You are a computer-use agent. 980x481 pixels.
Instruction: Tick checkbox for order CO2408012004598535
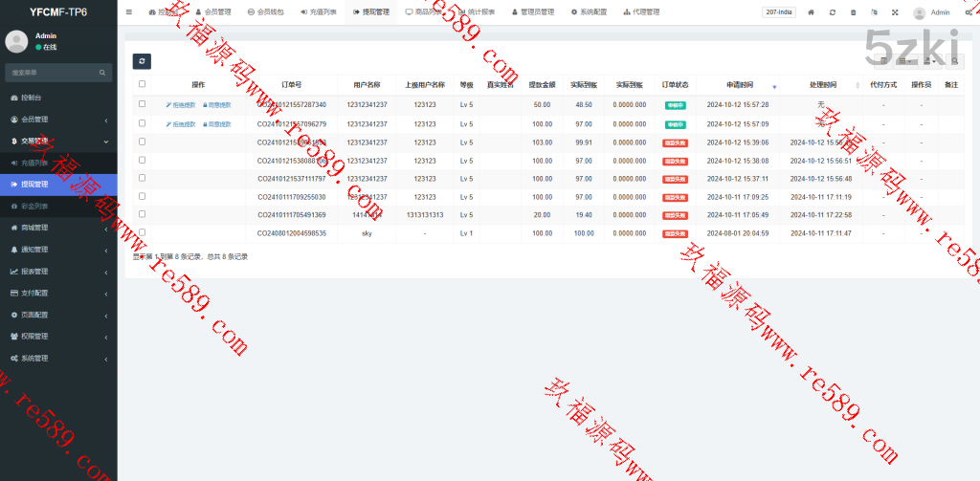[x=142, y=232]
